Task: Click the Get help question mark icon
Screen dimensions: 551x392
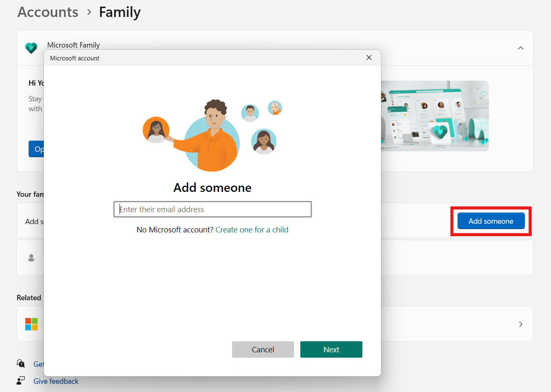Action: point(21,363)
